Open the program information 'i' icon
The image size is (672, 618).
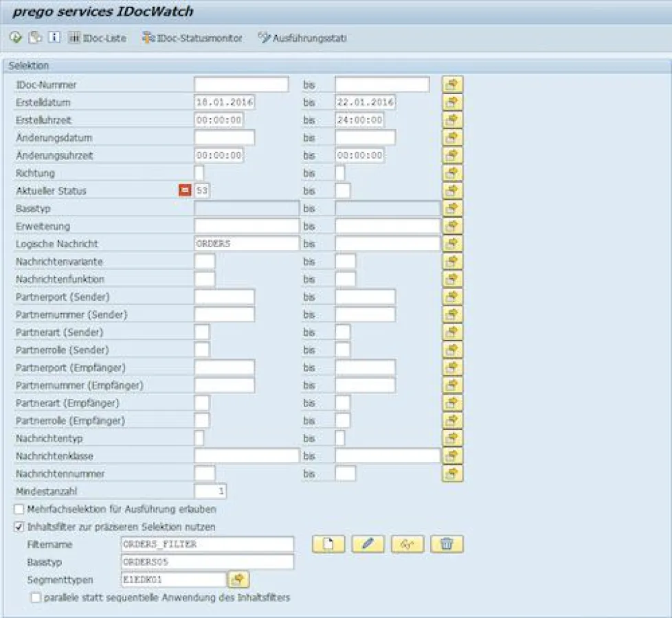tap(54, 38)
